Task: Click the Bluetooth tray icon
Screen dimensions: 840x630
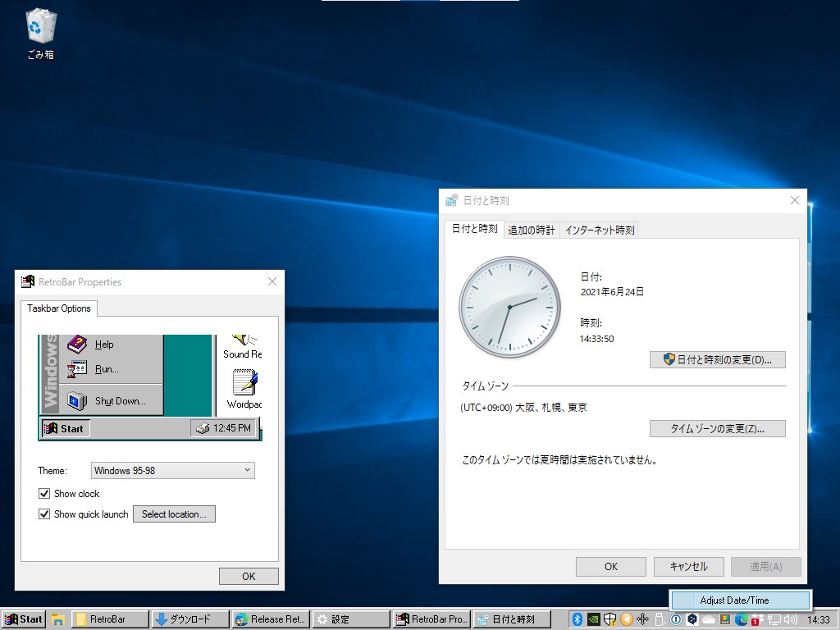Action: point(577,620)
